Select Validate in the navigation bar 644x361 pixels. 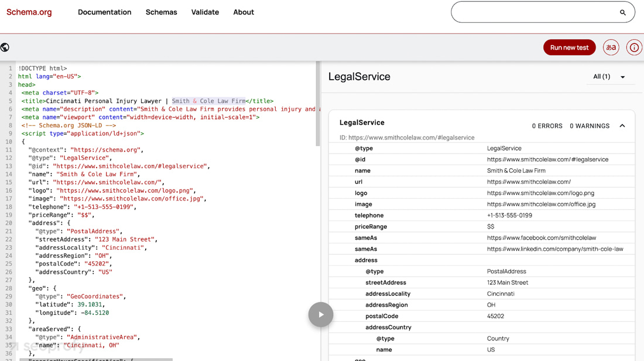pos(205,12)
